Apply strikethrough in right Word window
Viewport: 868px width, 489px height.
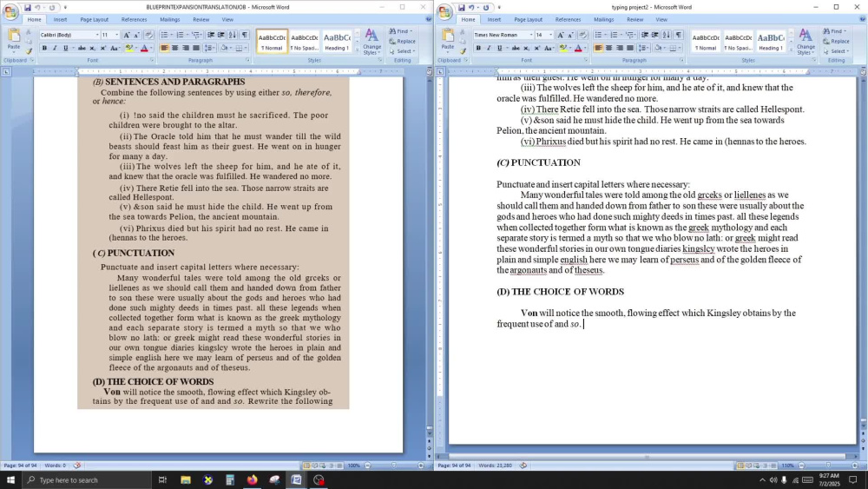(516, 48)
